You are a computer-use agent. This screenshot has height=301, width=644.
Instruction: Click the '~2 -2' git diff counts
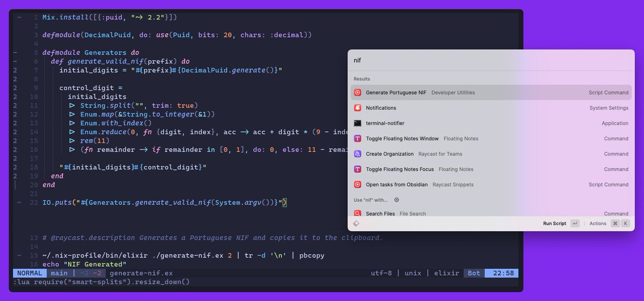[x=90, y=273]
